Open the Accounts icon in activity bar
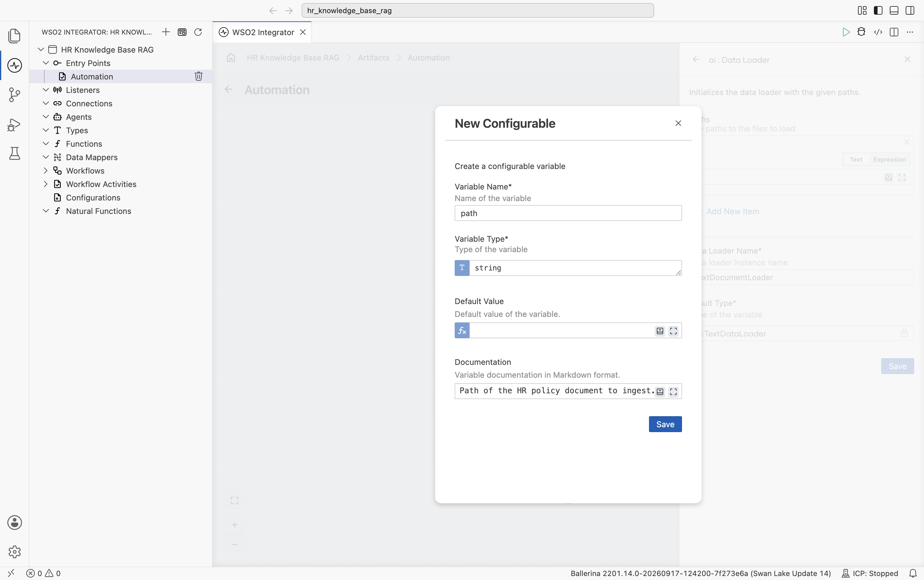The height and width of the screenshot is (580, 924). (x=15, y=523)
